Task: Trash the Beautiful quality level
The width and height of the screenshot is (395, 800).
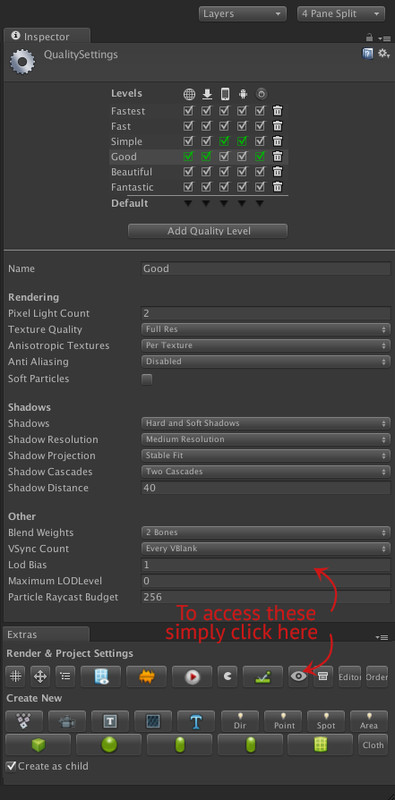Action: click(x=277, y=171)
